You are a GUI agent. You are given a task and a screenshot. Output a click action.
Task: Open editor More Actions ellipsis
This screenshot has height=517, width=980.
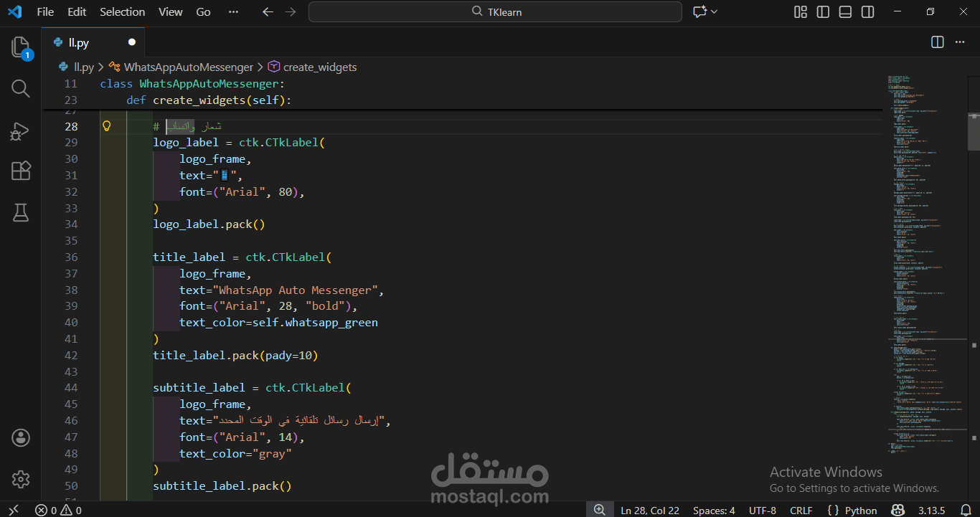pyautogui.click(x=960, y=42)
